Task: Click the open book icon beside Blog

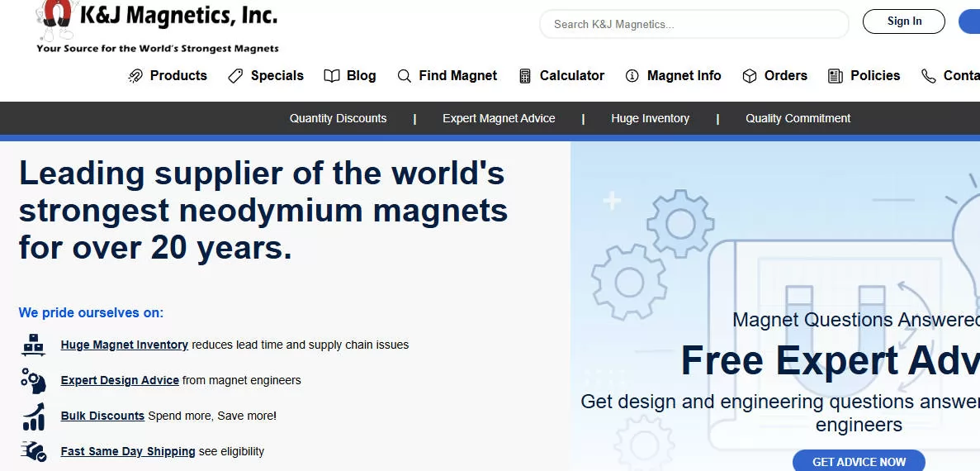Action: (x=332, y=76)
